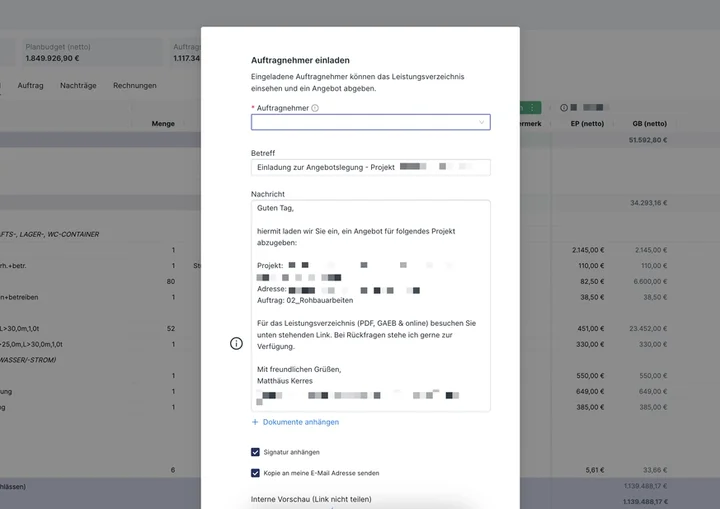Select the 2.145,00 € EP value row
The height and width of the screenshot is (509, 720).
coord(588,250)
